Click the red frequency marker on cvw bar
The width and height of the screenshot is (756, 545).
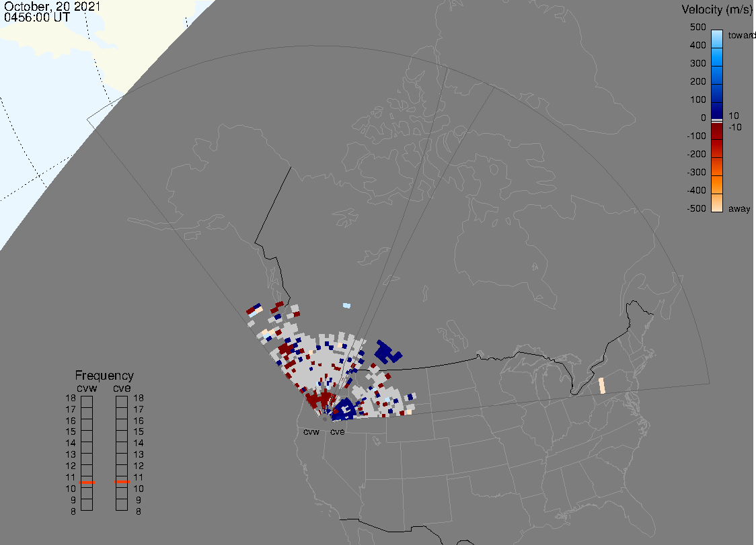click(x=87, y=482)
